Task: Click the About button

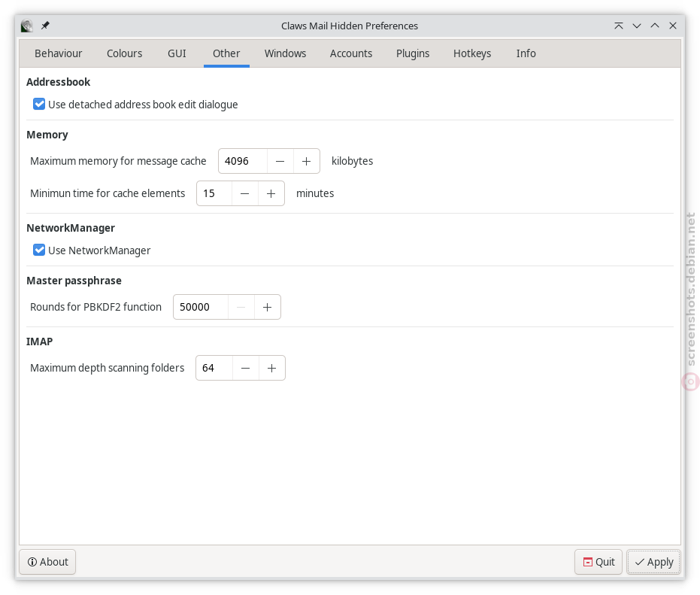Action: coord(47,562)
